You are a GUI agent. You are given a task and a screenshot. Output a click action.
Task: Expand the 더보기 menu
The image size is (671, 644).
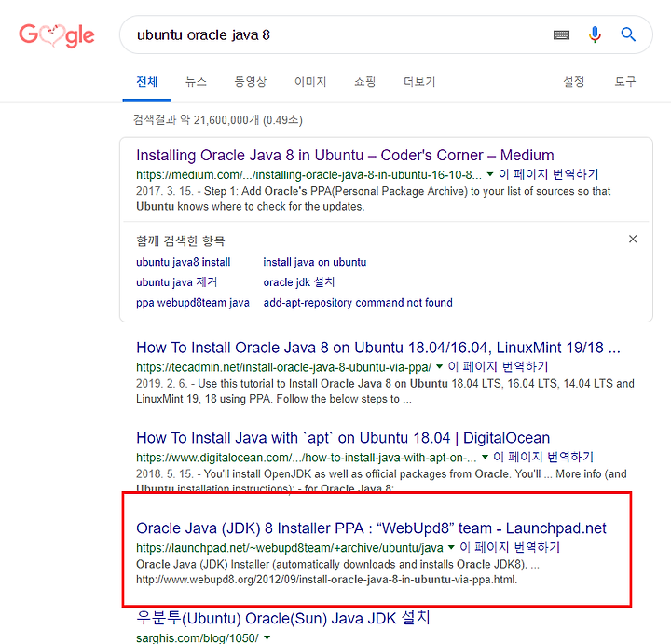point(419,81)
